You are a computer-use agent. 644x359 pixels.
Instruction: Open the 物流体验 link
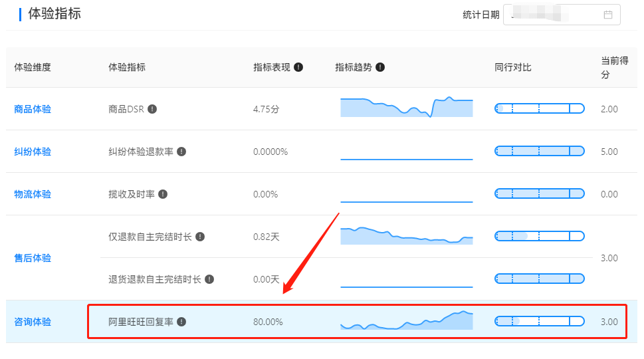click(x=33, y=194)
